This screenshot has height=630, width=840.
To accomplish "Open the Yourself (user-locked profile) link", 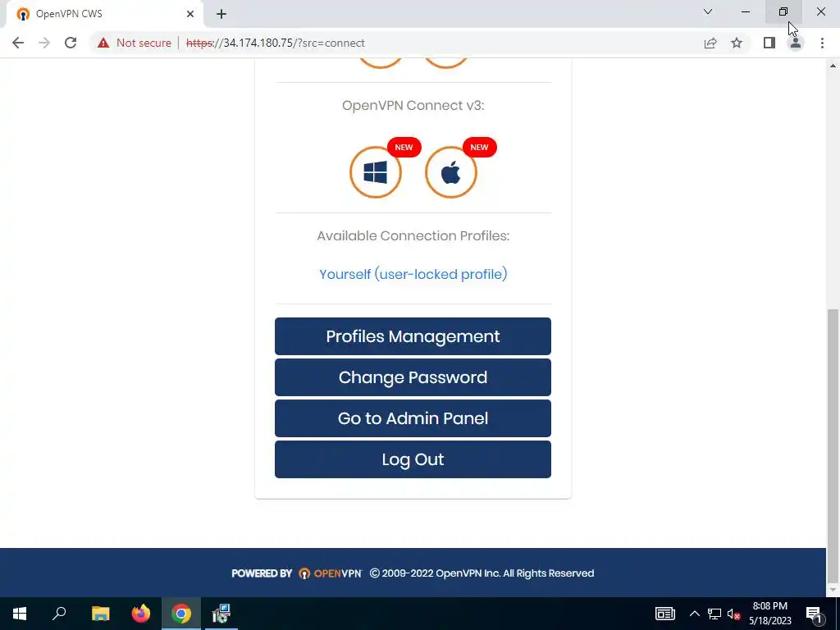I will coord(413,274).
